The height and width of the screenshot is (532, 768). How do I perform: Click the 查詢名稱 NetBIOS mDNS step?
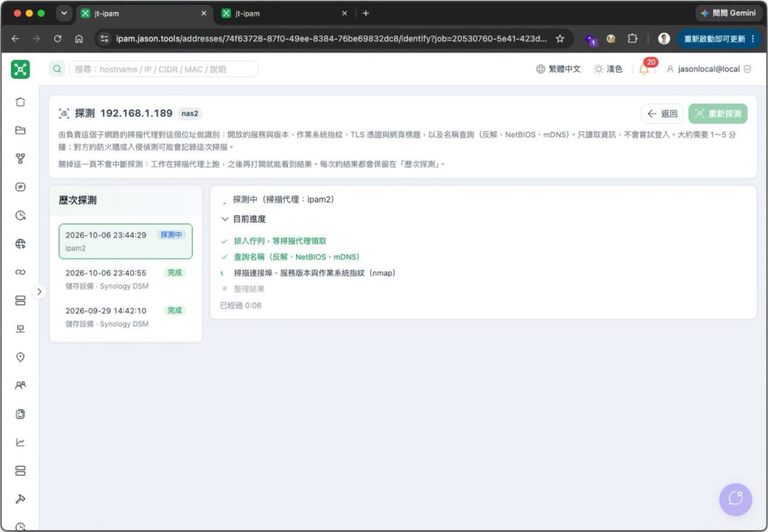[297, 257]
